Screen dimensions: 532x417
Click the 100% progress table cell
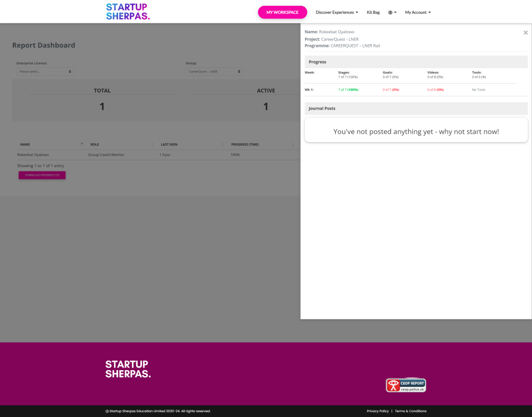click(235, 154)
